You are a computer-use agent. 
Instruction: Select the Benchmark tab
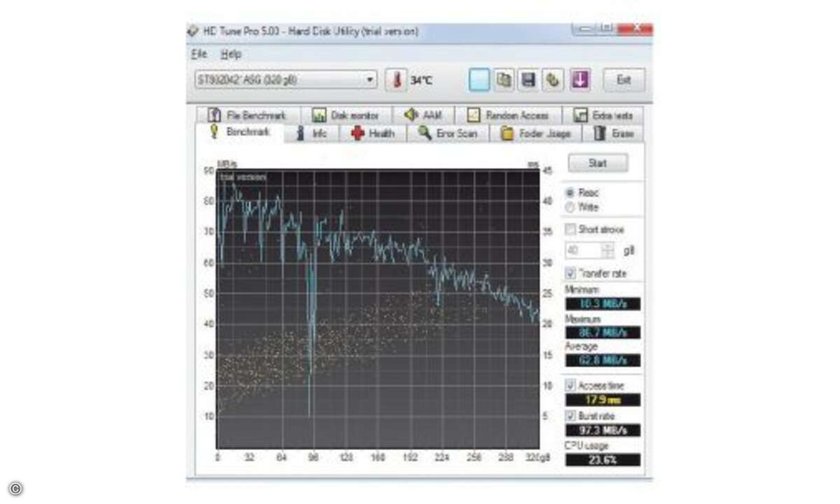240,132
